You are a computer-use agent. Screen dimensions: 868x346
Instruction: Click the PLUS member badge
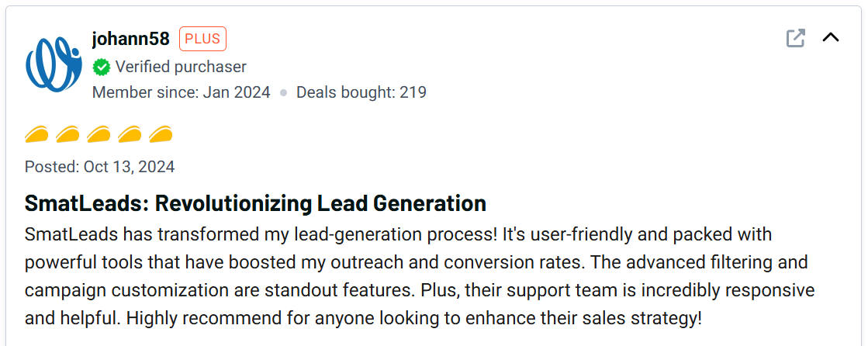[202, 39]
